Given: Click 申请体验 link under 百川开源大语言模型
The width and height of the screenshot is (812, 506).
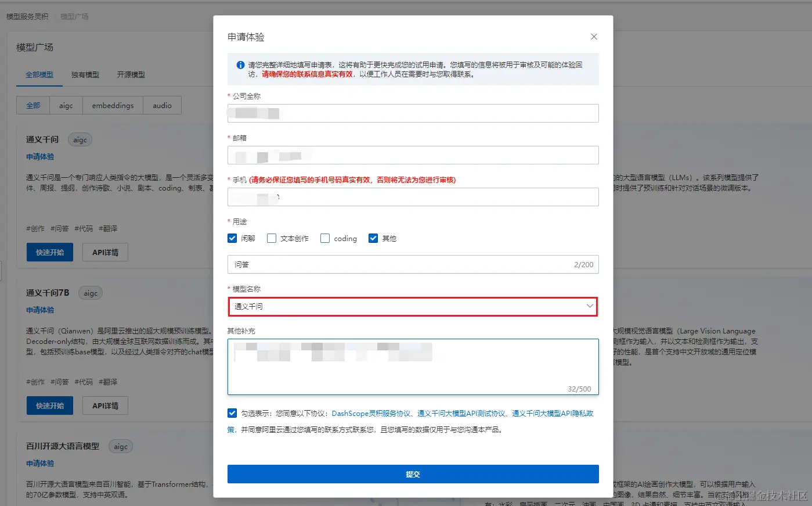Looking at the screenshot, I should pyautogui.click(x=40, y=464).
